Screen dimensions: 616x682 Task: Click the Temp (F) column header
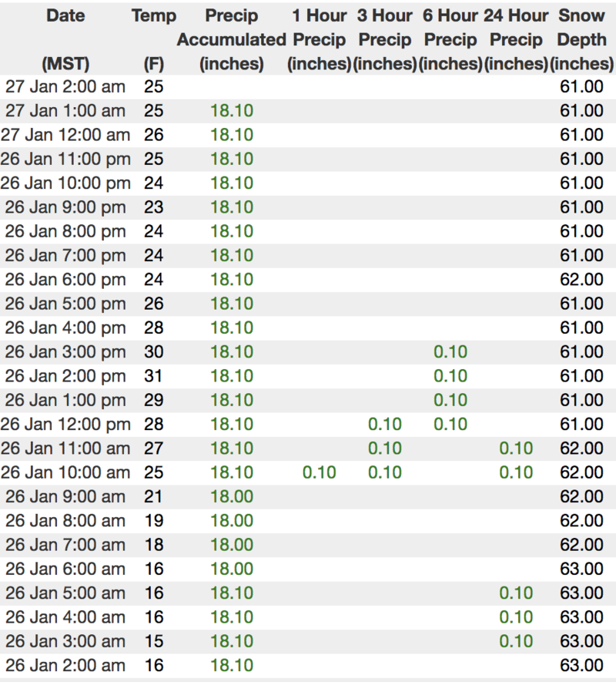(154, 39)
